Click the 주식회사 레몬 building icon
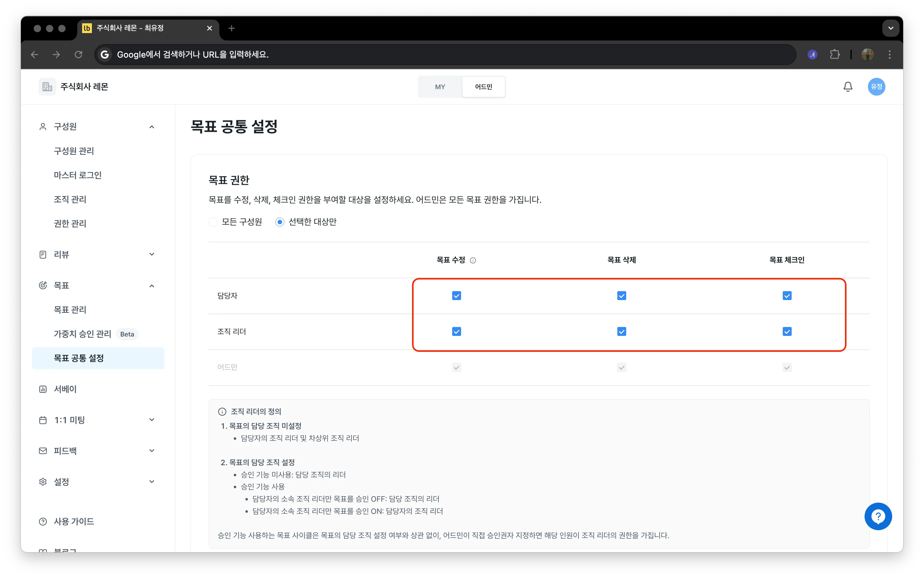 [47, 87]
